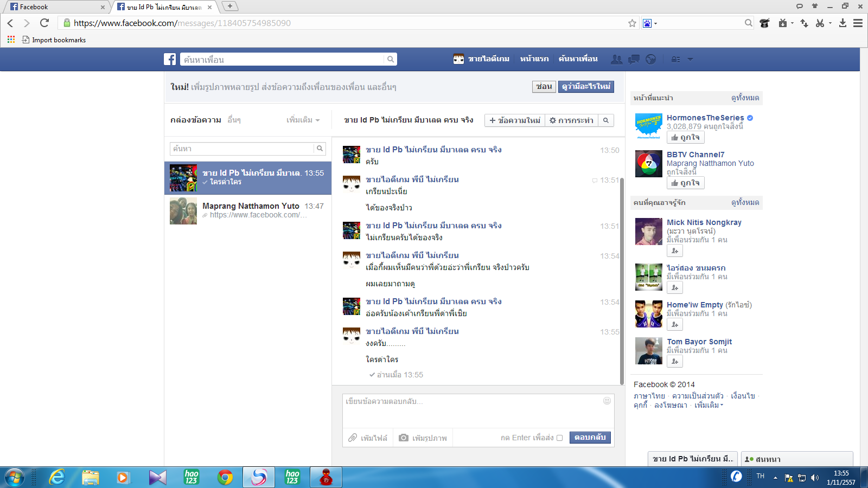The image size is (868, 488).
Task: Click the browser forward arrow
Action: pyautogui.click(x=27, y=23)
